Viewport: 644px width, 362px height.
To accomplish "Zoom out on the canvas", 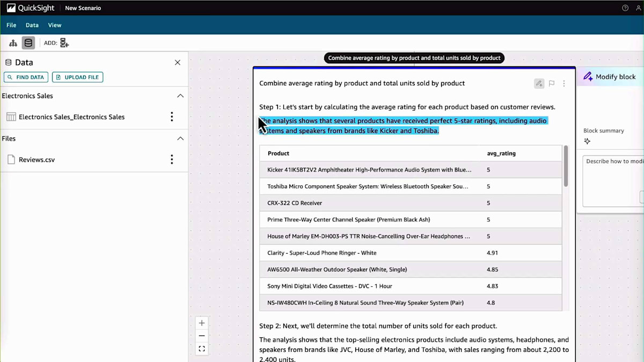I will tap(202, 336).
